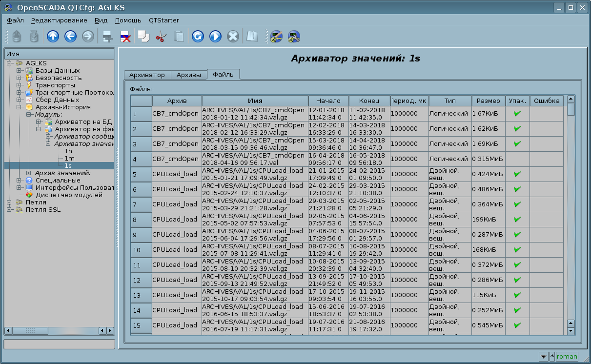Expand the Петля SSL tree node
The image size is (591, 364).
click(x=9, y=210)
